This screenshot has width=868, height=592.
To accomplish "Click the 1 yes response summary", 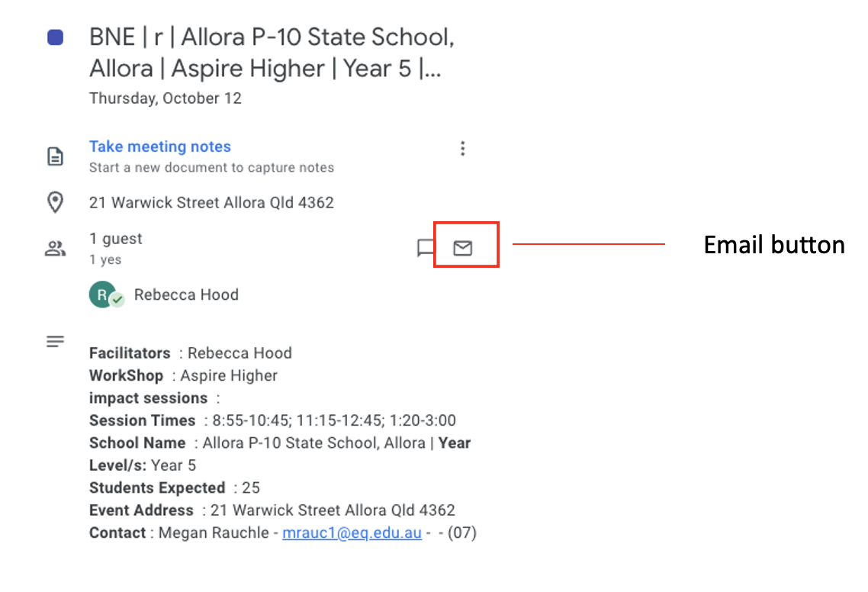I will tap(105, 259).
